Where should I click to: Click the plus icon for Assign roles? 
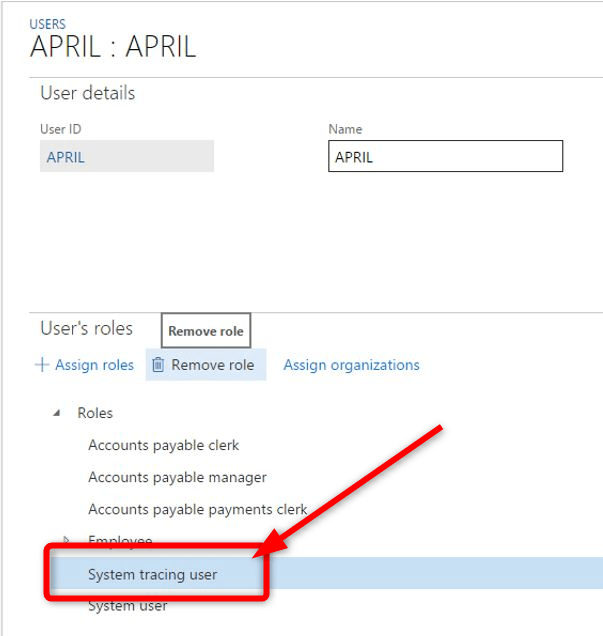pyautogui.click(x=42, y=365)
